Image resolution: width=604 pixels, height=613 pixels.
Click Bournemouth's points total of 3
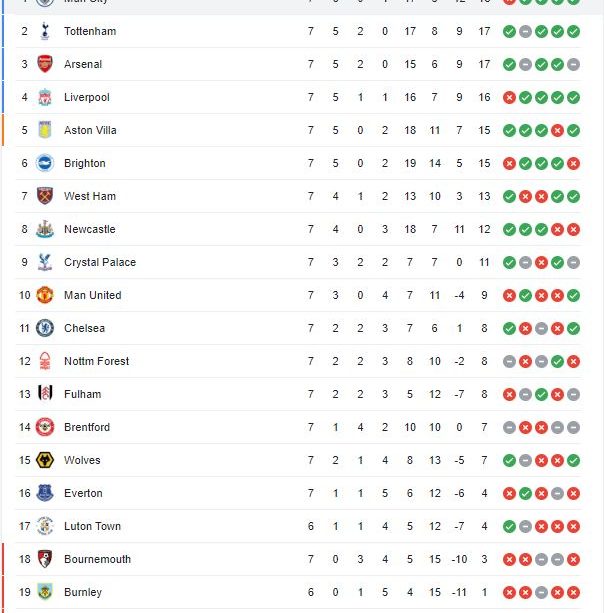[x=484, y=559]
